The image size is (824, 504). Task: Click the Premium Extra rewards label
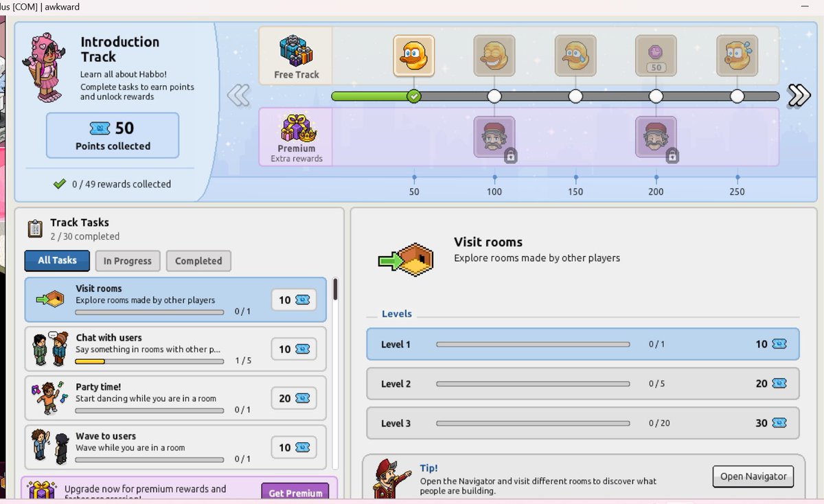click(x=297, y=154)
